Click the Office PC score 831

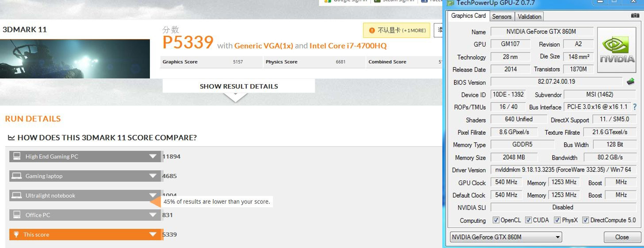168,215
